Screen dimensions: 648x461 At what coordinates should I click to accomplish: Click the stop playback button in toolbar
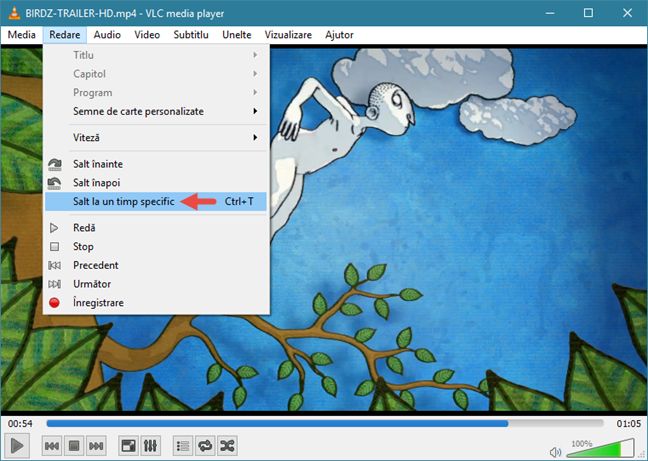pyautogui.click(x=74, y=446)
